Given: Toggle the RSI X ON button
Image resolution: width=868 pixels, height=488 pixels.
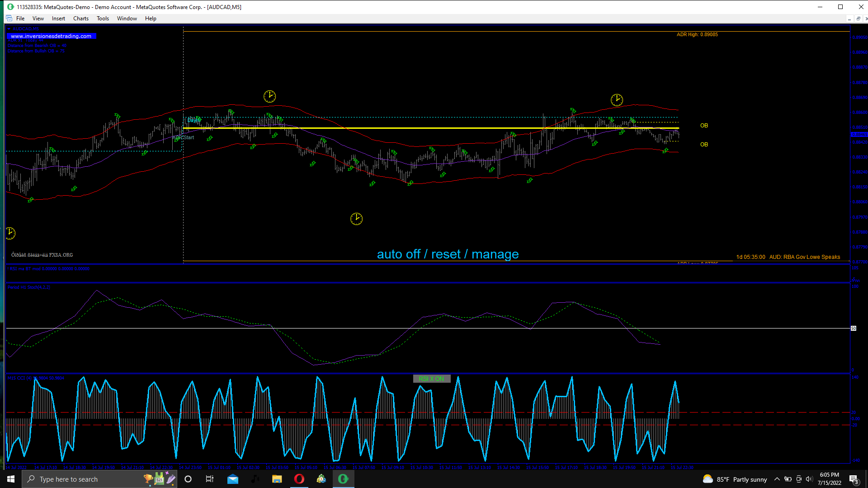Looking at the screenshot, I should pos(431,379).
